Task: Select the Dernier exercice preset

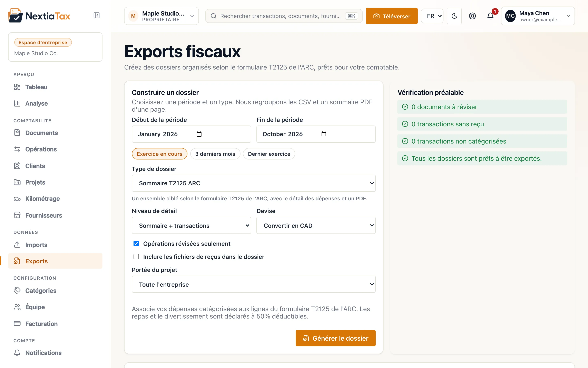Action: click(x=269, y=154)
